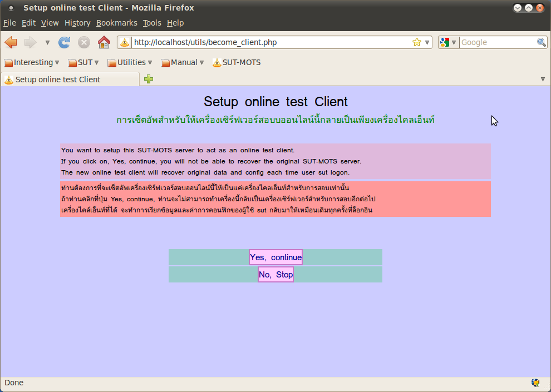Screen dimensions: 551x392
Task: Click the No, Stop button
Action: click(x=276, y=275)
